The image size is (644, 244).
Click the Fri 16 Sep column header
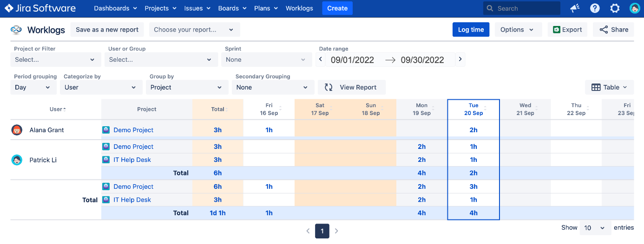point(269,109)
